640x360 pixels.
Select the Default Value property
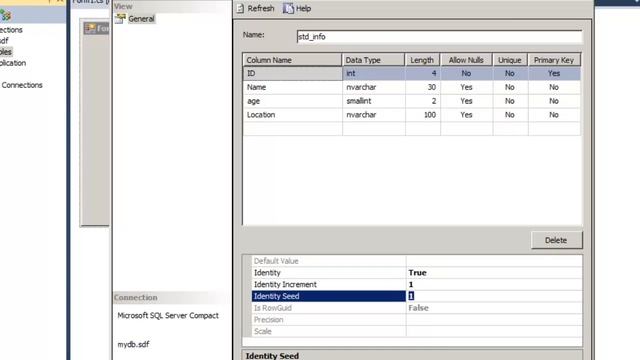coord(329,261)
